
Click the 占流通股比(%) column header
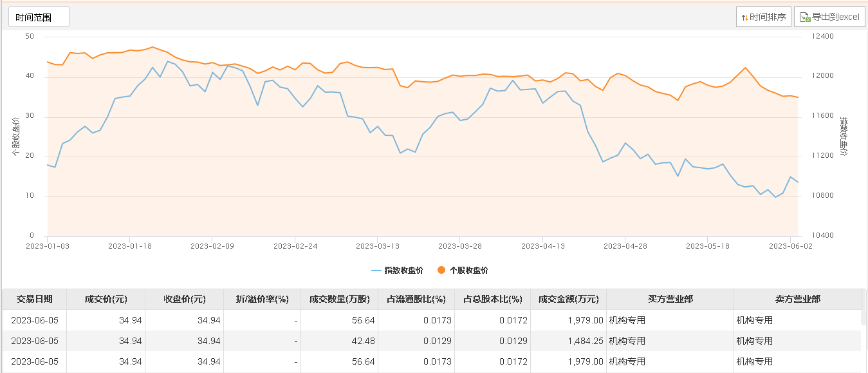click(416, 300)
